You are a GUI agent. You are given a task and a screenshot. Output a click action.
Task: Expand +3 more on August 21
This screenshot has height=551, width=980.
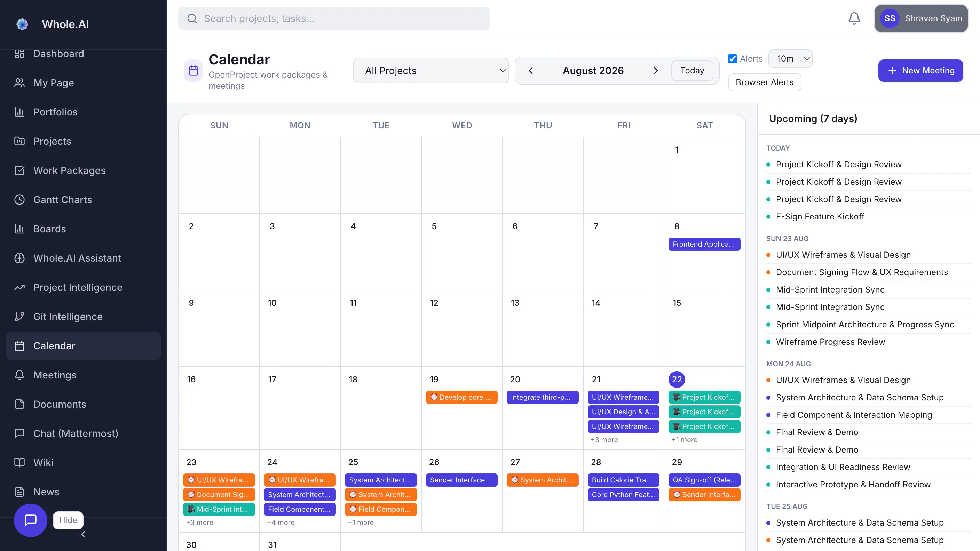tap(604, 440)
